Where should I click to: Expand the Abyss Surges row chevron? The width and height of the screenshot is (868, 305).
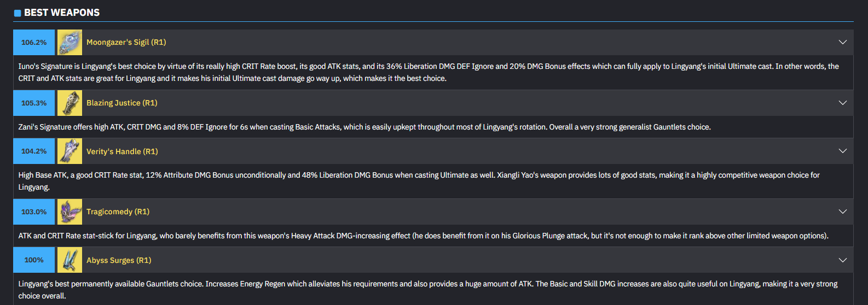pos(842,260)
